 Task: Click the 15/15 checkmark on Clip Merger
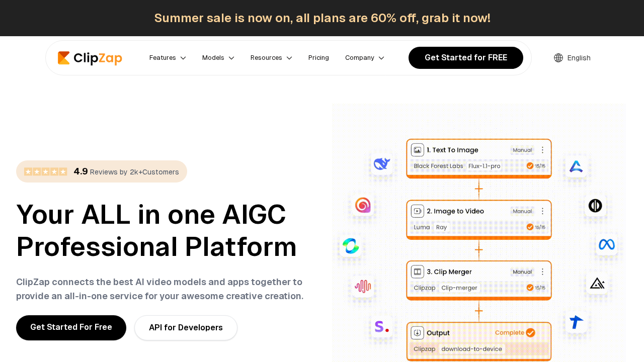point(530,288)
